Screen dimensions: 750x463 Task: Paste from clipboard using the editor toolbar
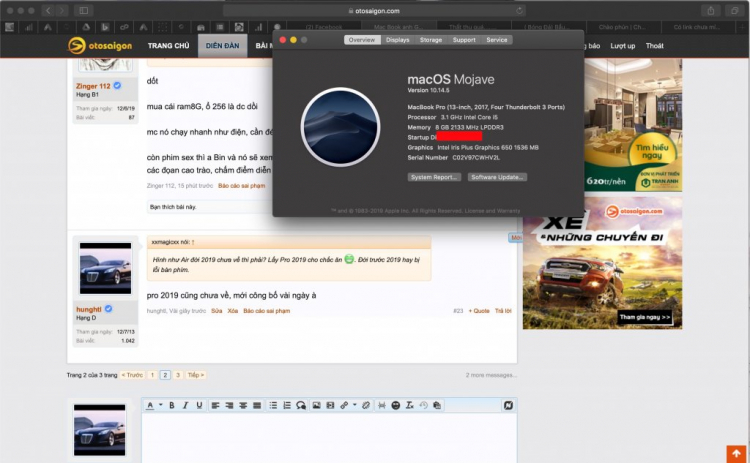(x=437, y=405)
